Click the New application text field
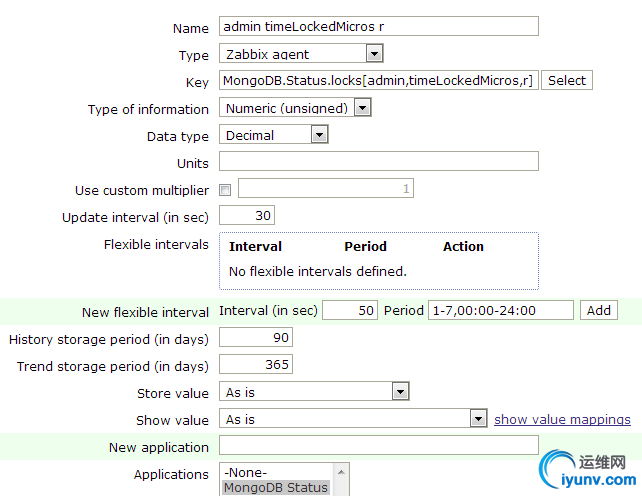Screen dimensions: 642x496 tap(378, 446)
